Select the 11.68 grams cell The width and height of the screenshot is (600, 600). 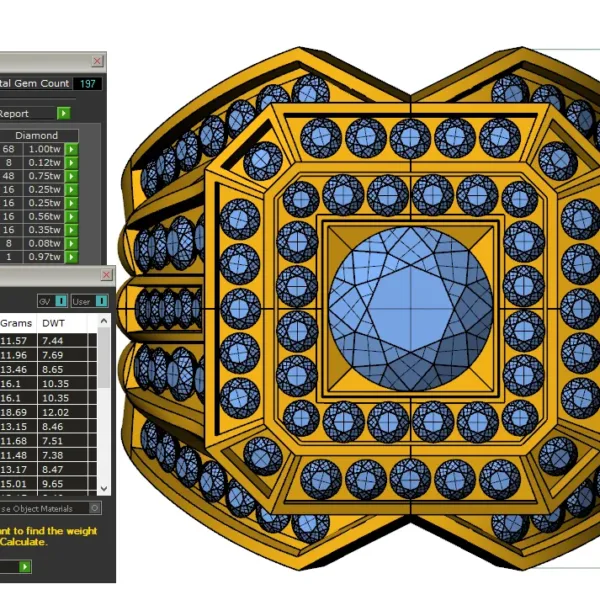click(18, 441)
